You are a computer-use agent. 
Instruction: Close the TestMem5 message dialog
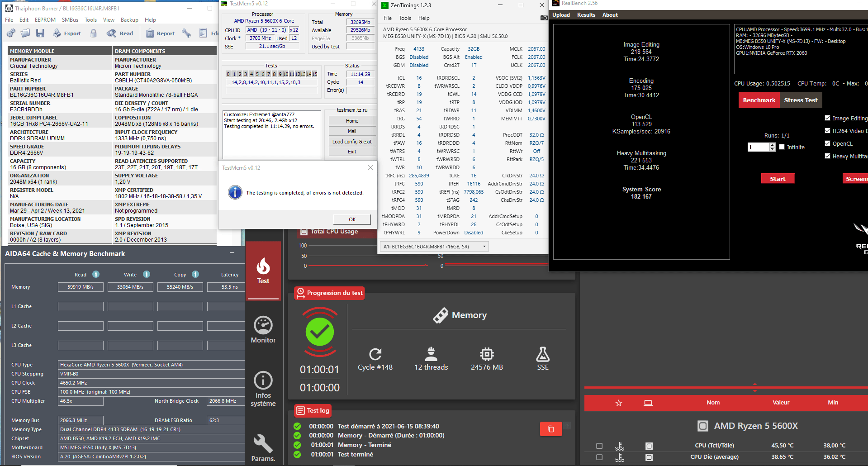tap(370, 167)
